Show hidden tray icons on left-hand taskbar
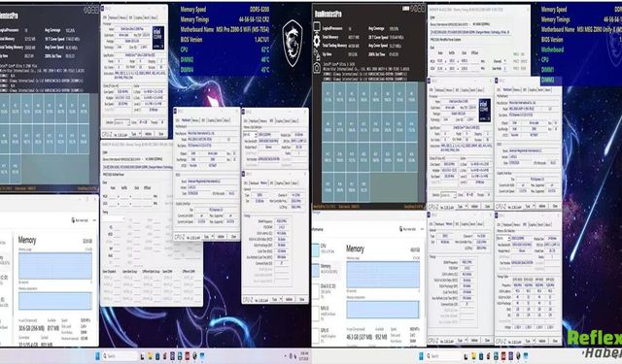 click(x=285, y=356)
